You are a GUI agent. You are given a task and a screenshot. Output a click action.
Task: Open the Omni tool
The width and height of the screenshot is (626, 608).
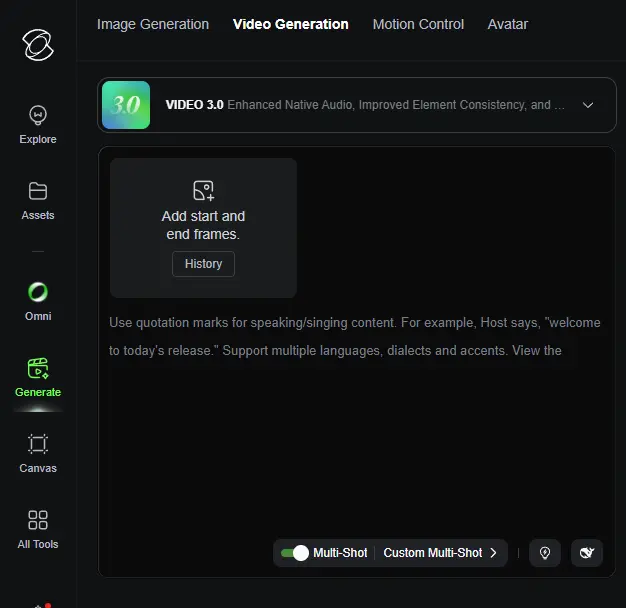click(x=38, y=301)
